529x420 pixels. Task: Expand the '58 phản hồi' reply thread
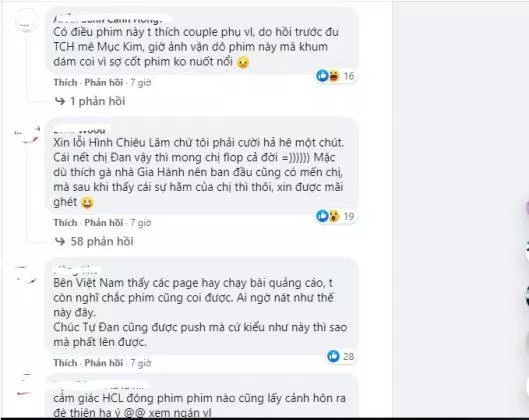tap(102, 242)
